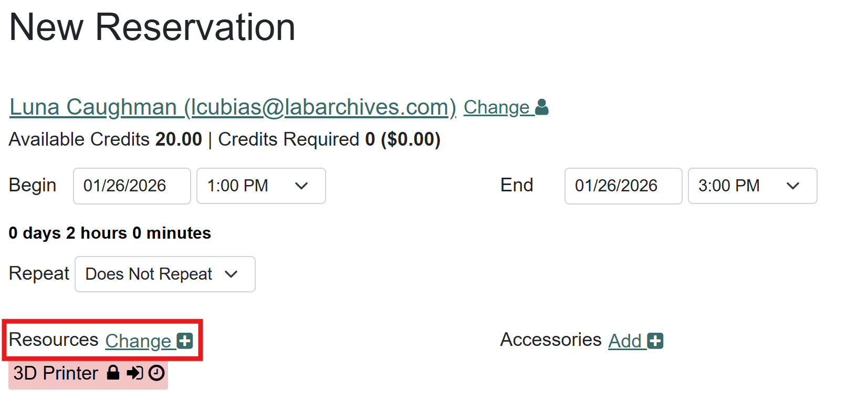Click the End date field

point(623,186)
